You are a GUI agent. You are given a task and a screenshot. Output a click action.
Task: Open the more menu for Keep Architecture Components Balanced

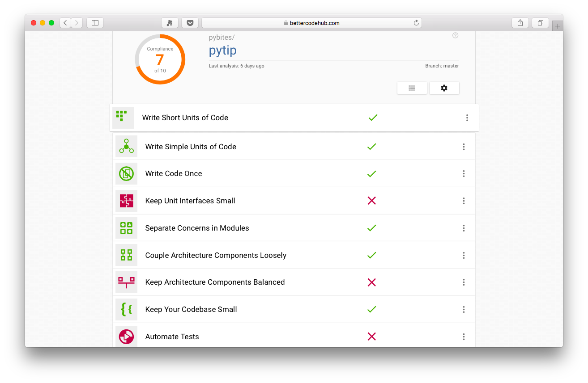tap(464, 282)
